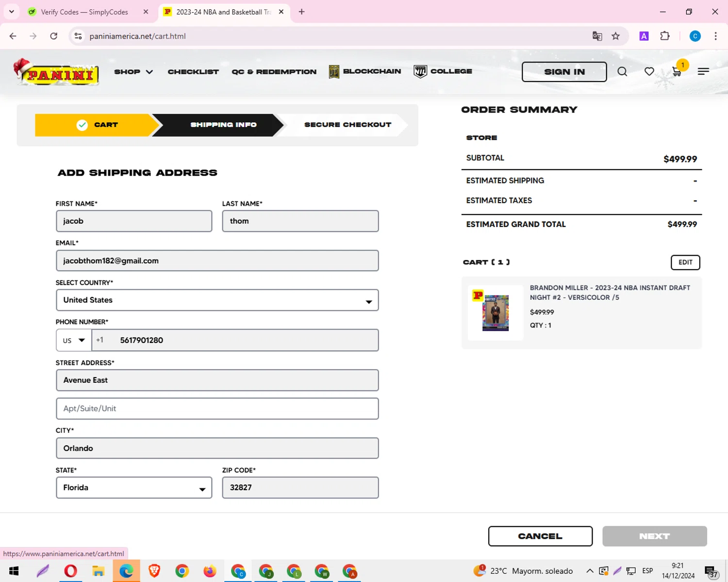
Task: Open a new browser tab
Action: [301, 12]
